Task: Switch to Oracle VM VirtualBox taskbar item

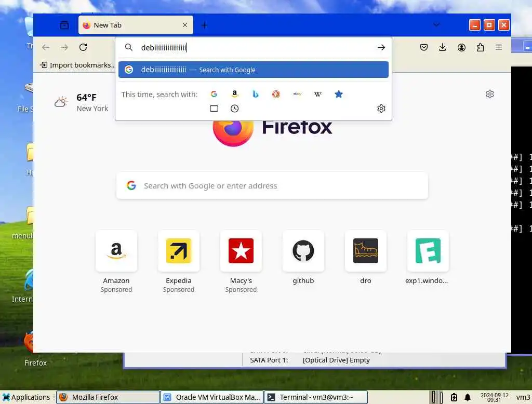Action: (212, 397)
